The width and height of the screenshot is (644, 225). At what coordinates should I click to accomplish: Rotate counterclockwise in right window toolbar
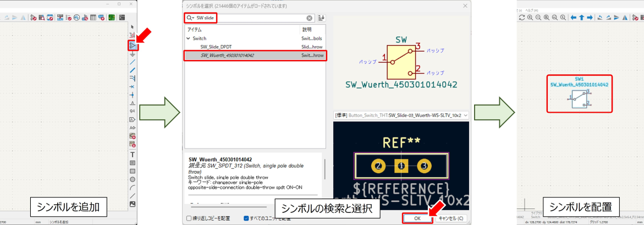[x=600, y=18]
